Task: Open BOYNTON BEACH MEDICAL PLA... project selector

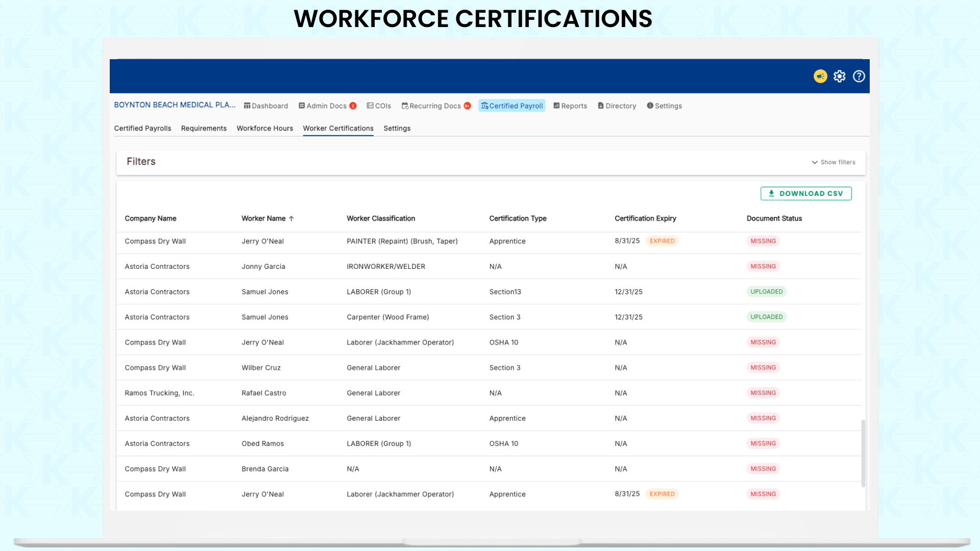Action: 175,105
